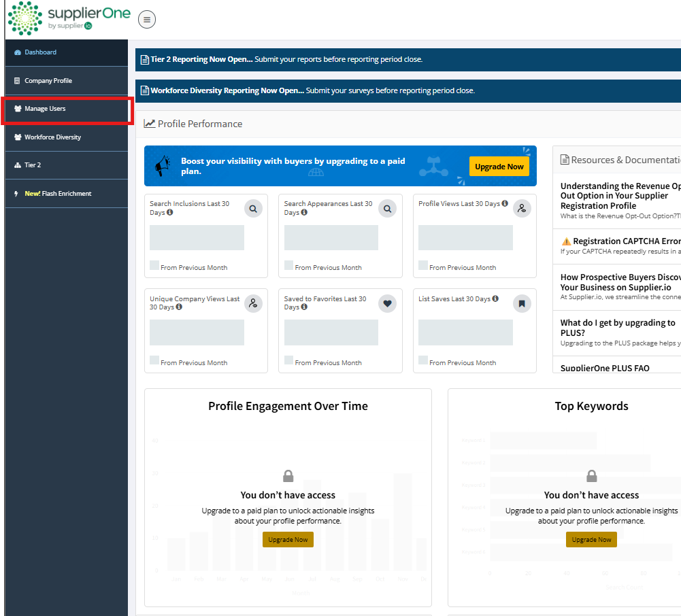Click info icon beside List Saves Last 30 Days

click(x=495, y=298)
